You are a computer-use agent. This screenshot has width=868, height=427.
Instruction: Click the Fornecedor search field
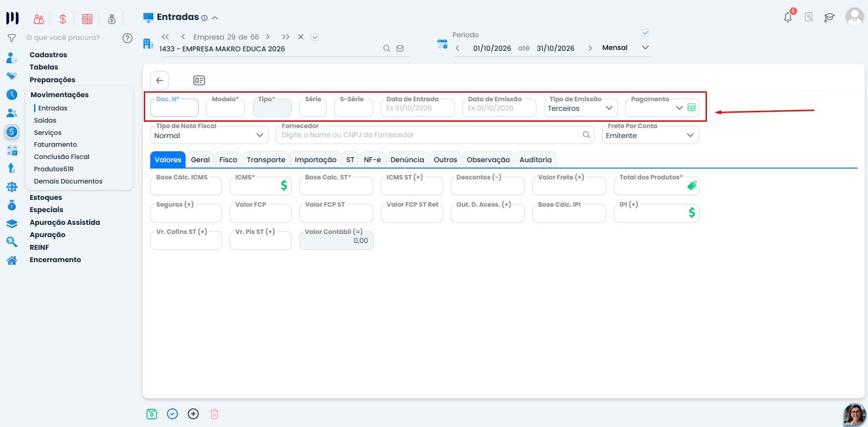click(x=435, y=135)
